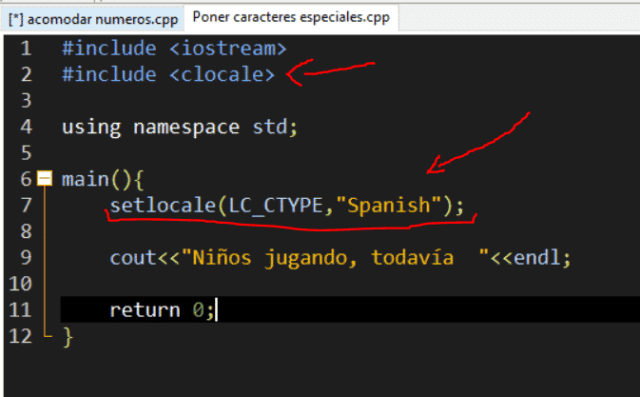640x397 pixels.
Task: Click line number 3 in the gutter
Action: [26, 101]
